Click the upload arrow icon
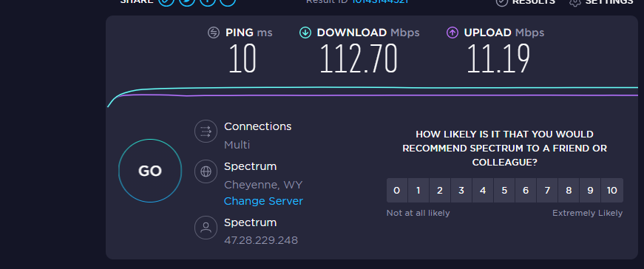 pyautogui.click(x=453, y=33)
